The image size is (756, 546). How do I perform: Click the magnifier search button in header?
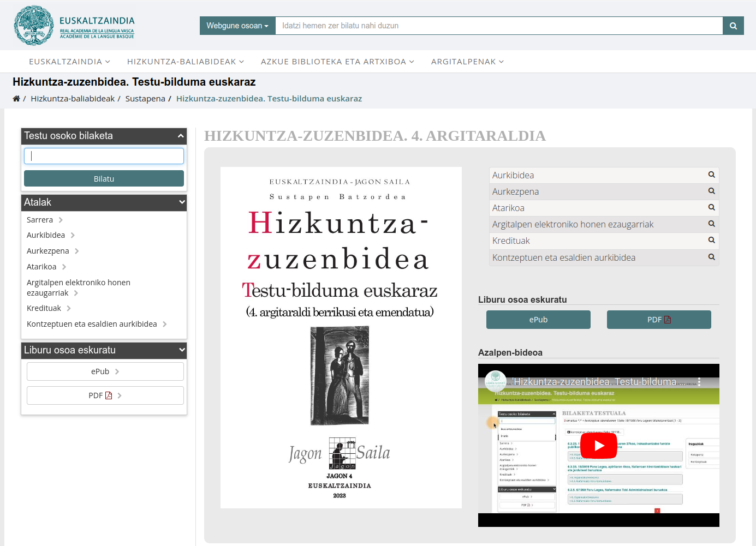pos(733,26)
